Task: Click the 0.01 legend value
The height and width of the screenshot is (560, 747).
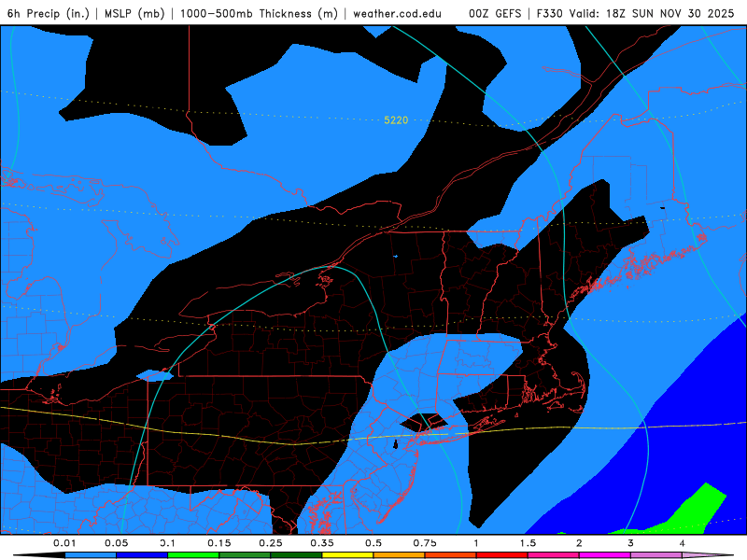Action: 64,543
